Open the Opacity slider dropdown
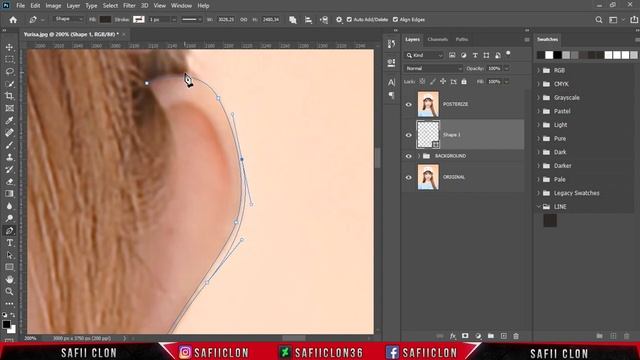This screenshot has width=640, height=360. (507, 69)
